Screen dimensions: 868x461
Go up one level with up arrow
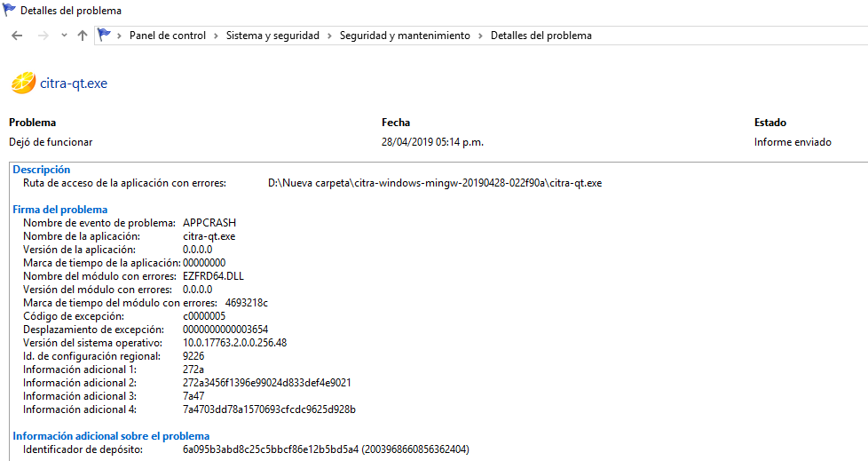(x=83, y=36)
